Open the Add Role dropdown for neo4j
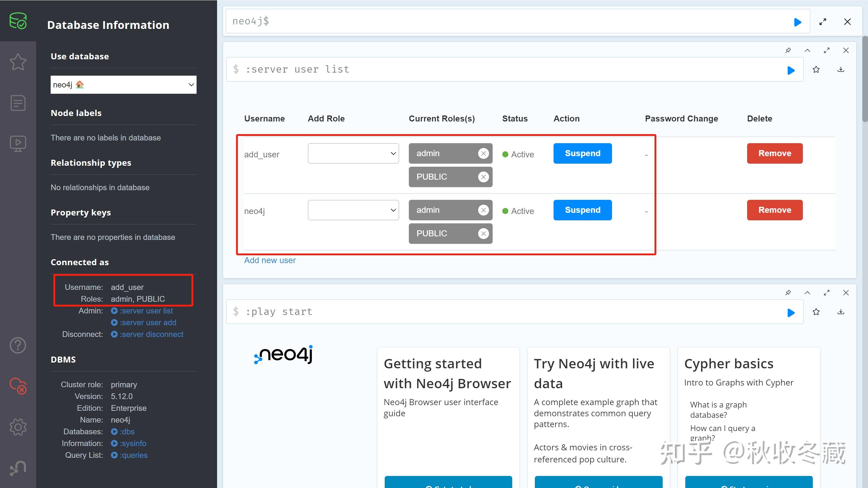 pyautogui.click(x=353, y=210)
